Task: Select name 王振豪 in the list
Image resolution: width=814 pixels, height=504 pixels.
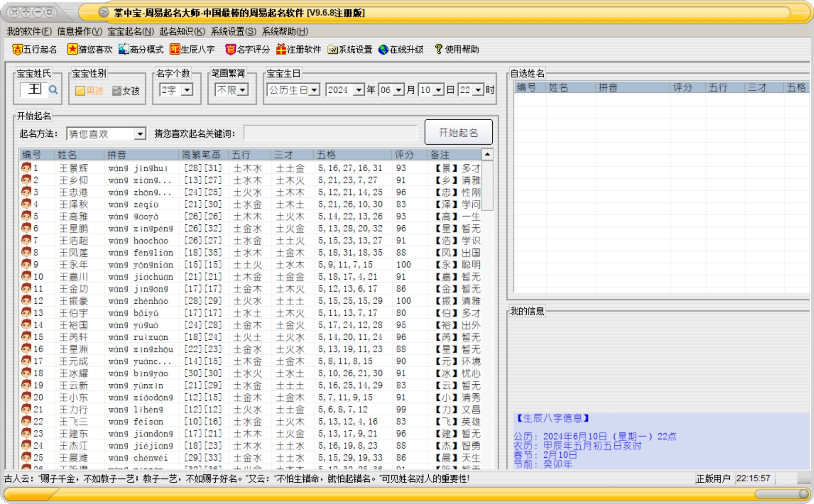Action: pyautogui.click(x=73, y=301)
